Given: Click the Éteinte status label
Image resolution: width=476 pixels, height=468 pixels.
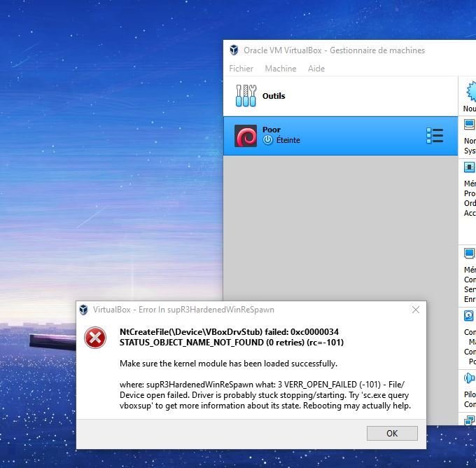Looking at the screenshot, I should tap(288, 140).
